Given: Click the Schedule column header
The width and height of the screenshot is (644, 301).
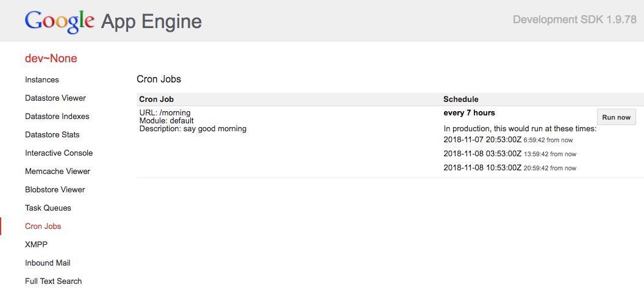Looking at the screenshot, I should click(460, 99).
